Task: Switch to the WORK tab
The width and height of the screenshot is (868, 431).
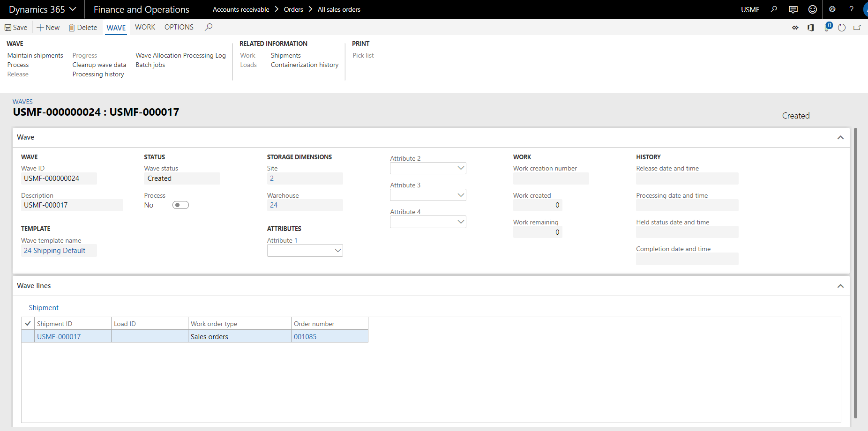Action: [x=145, y=27]
